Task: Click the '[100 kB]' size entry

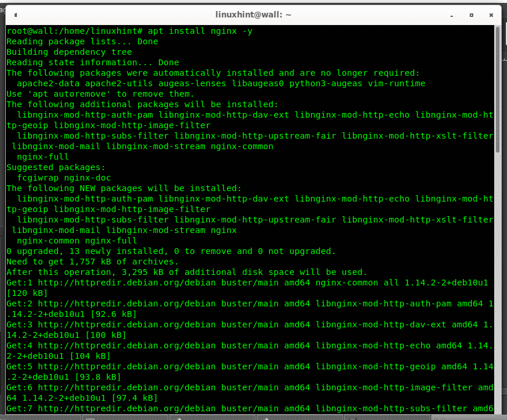Action: click(x=106, y=335)
